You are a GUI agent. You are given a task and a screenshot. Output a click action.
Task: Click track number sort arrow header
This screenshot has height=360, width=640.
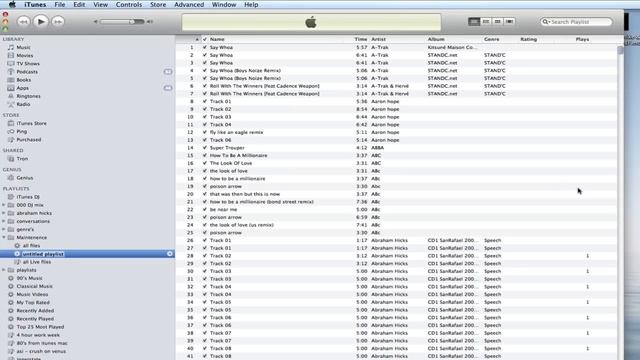[197, 39]
